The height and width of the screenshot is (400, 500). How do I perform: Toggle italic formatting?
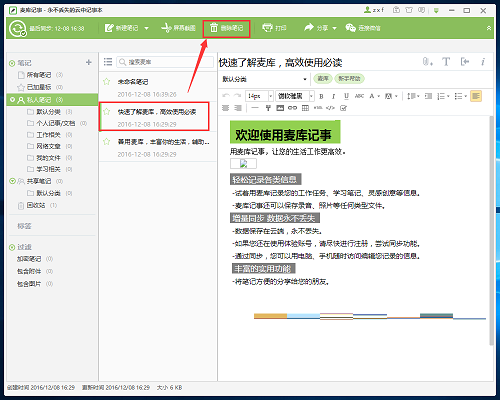pos(333,96)
